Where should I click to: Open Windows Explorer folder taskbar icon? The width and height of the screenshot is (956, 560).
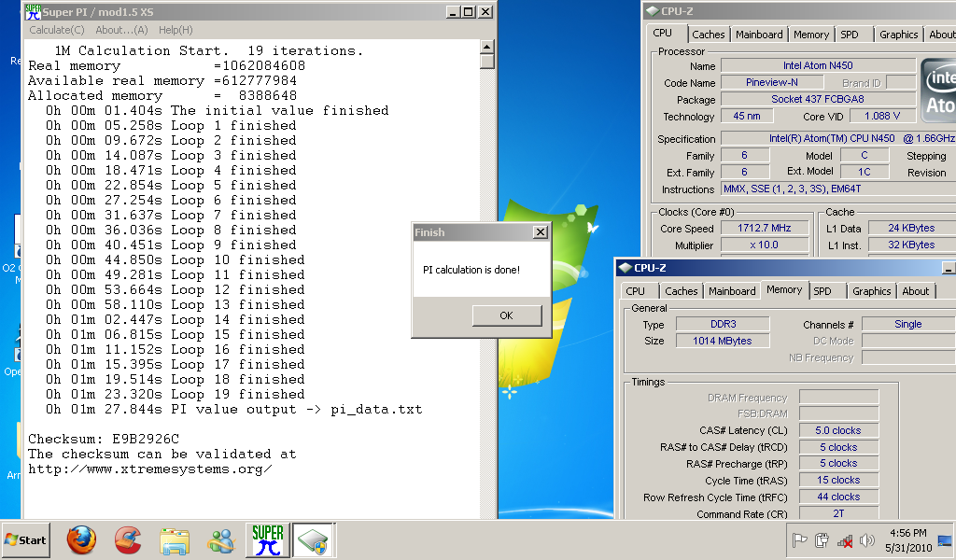(x=175, y=540)
